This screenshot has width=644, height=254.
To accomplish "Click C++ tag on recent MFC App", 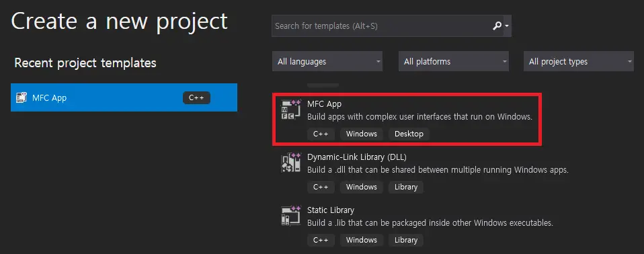I will [x=196, y=97].
